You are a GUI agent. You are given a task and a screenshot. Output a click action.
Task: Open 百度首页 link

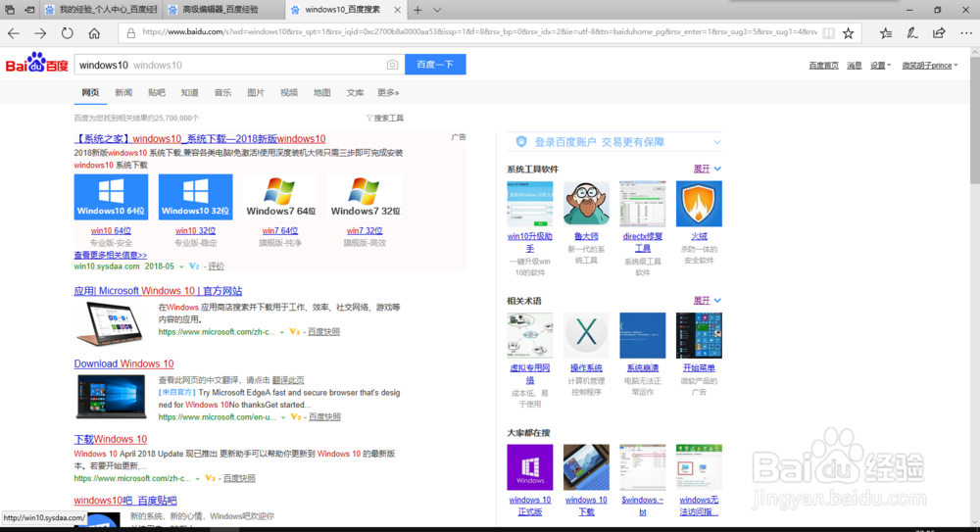824,65
